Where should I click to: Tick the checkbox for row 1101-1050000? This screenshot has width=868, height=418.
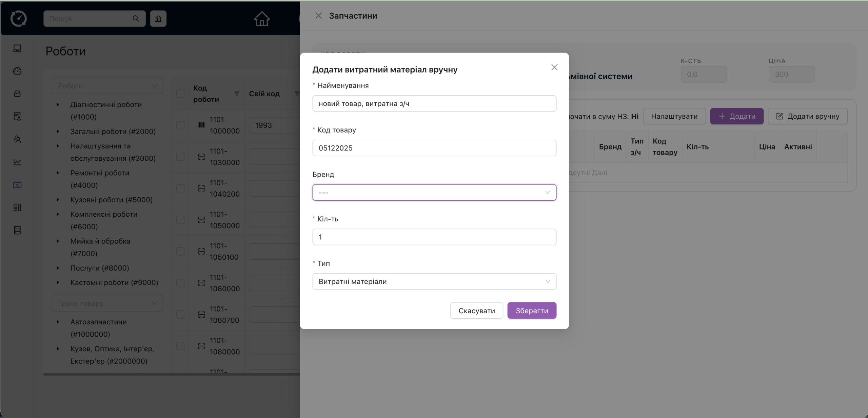[180, 220]
